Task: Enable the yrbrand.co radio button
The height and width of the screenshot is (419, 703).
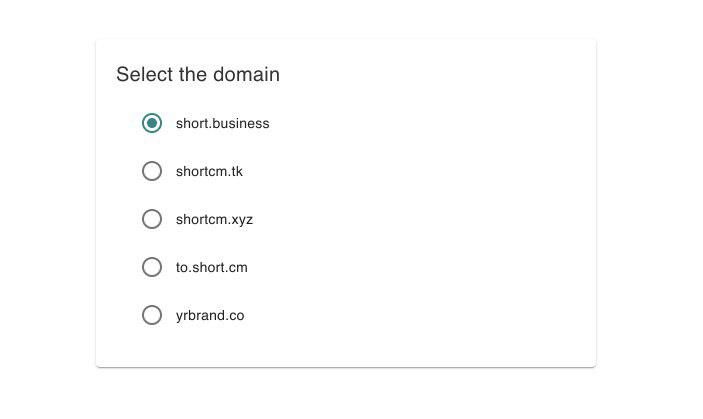Action: click(152, 315)
